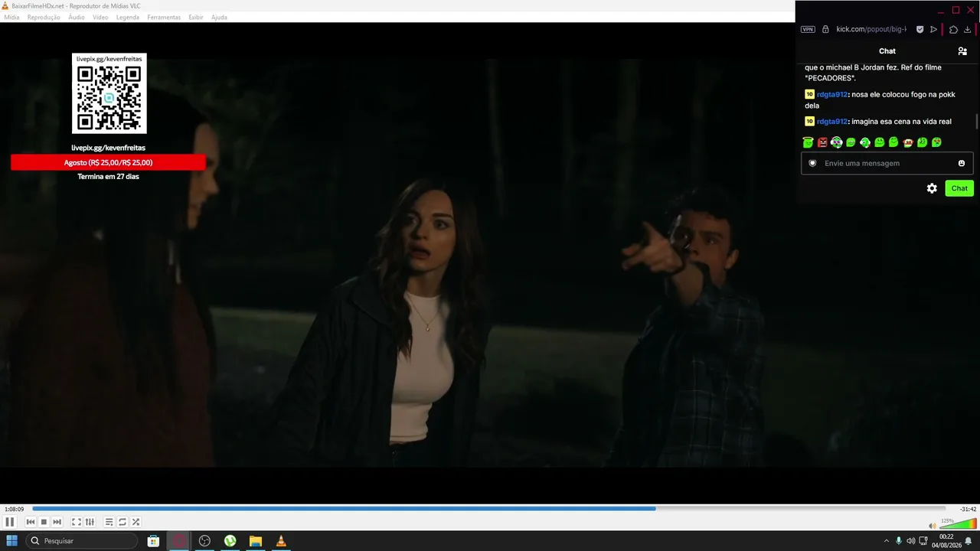
Task: Toggle VLC loop mode
Action: [122, 522]
